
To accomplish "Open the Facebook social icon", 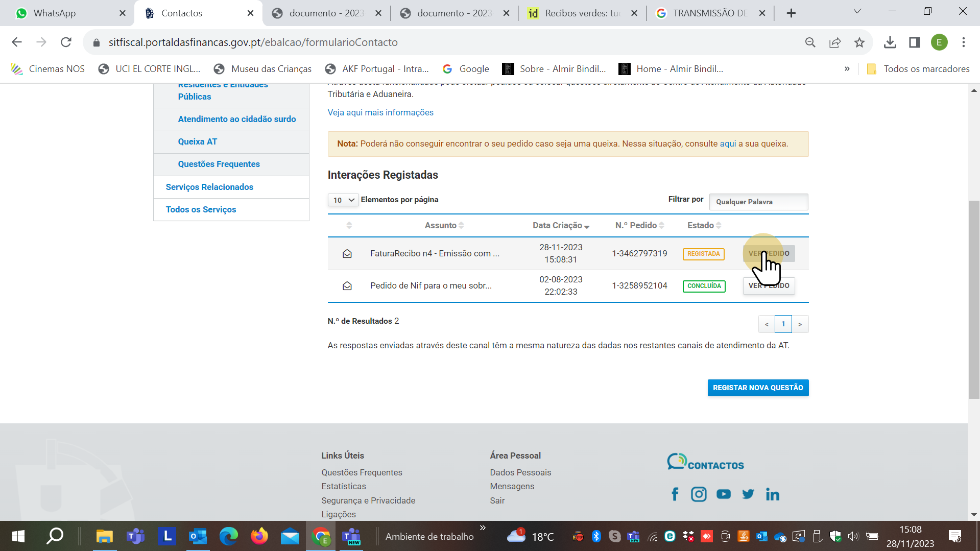I will pos(675,494).
